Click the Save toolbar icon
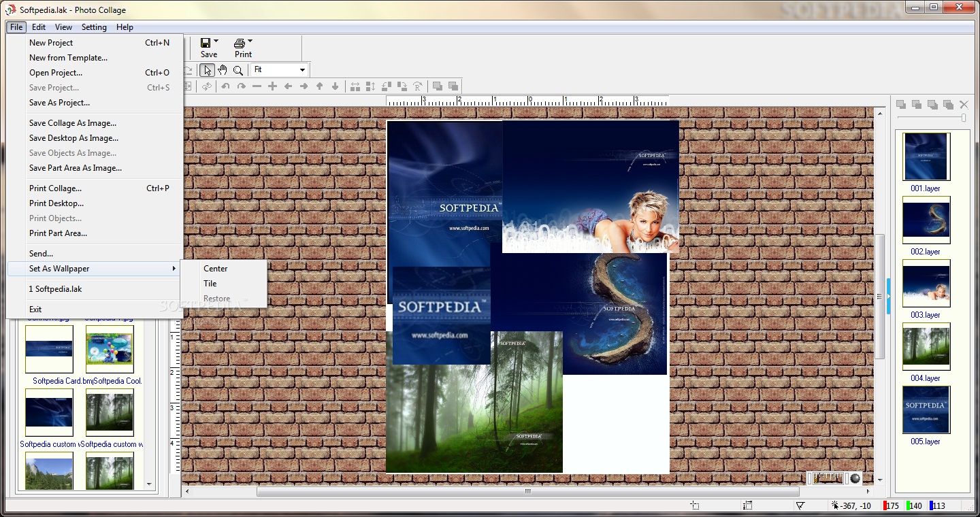980x517 pixels. [205, 43]
